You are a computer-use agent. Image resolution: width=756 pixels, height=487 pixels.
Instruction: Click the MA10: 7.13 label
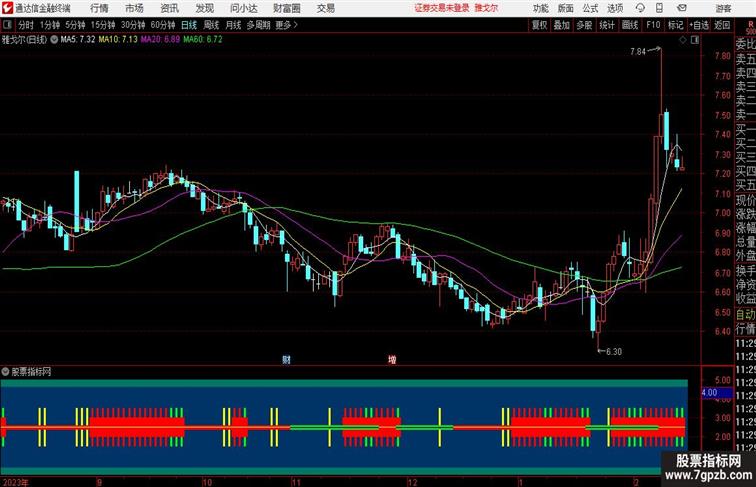click(x=118, y=40)
